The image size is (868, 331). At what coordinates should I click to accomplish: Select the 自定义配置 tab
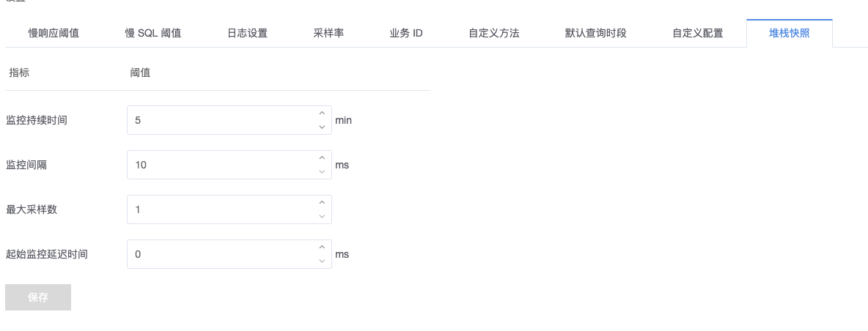[697, 34]
